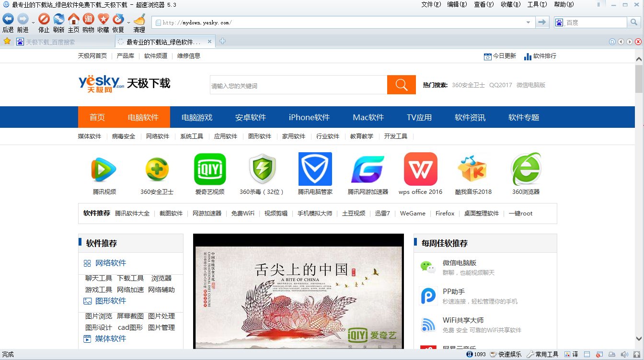The height and width of the screenshot is (360, 644).
Task: Open the 360浏览器 icon
Action: click(x=526, y=169)
